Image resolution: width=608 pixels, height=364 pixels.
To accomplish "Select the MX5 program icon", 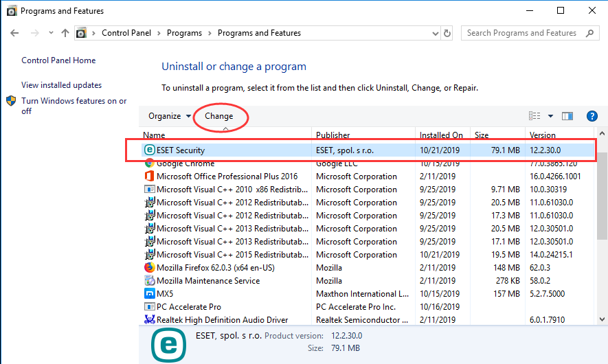I will (x=149, y=293).
